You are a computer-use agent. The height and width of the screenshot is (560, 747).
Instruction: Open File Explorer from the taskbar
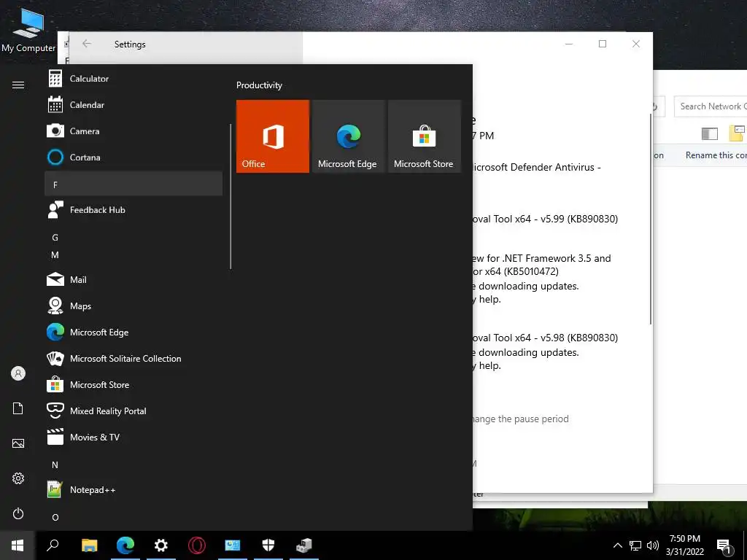(89, 545)
